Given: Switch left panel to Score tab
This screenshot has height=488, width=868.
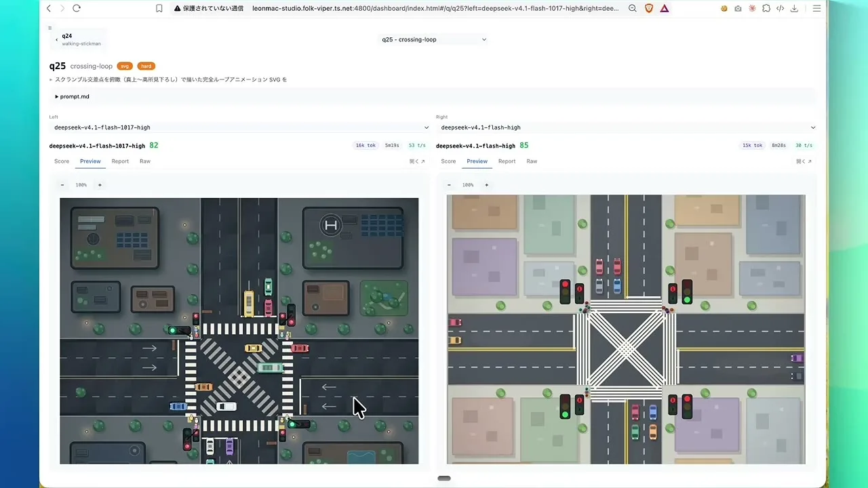Looking at the screenshot, I should click(x=62, y=161).
